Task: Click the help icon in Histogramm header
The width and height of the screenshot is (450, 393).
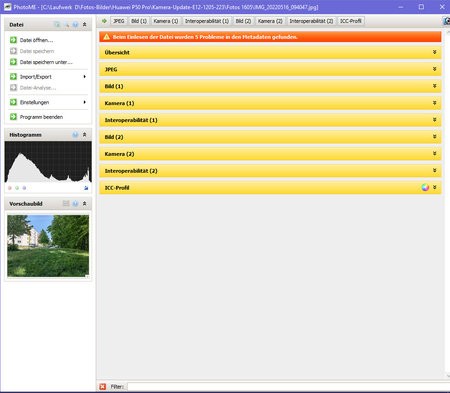Action: [x=75, y=135]
